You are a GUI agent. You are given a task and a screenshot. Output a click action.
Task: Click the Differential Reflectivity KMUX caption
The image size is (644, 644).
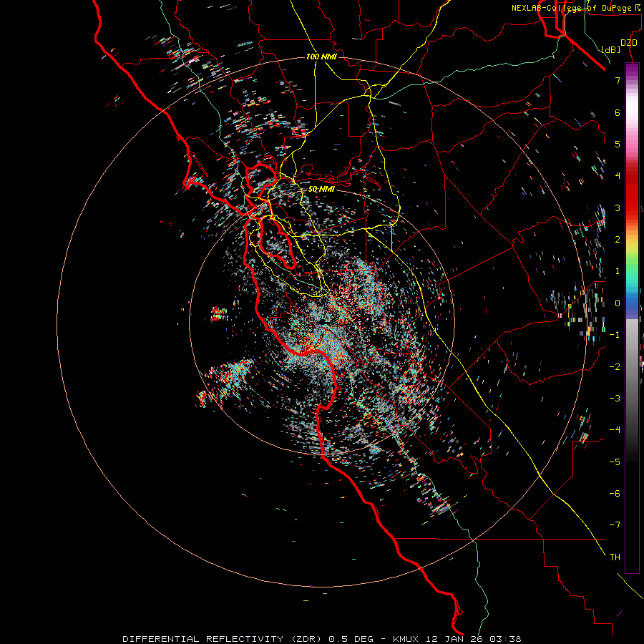coord(322,639)
